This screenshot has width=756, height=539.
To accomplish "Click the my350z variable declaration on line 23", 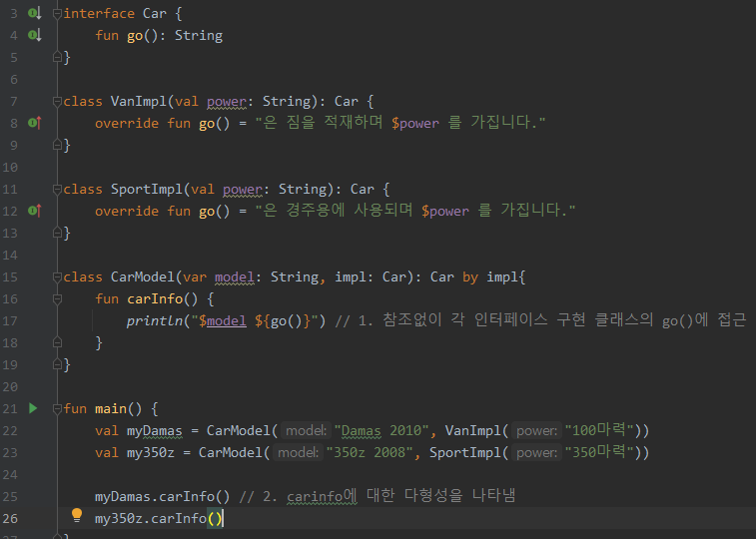I will point(151,452).
